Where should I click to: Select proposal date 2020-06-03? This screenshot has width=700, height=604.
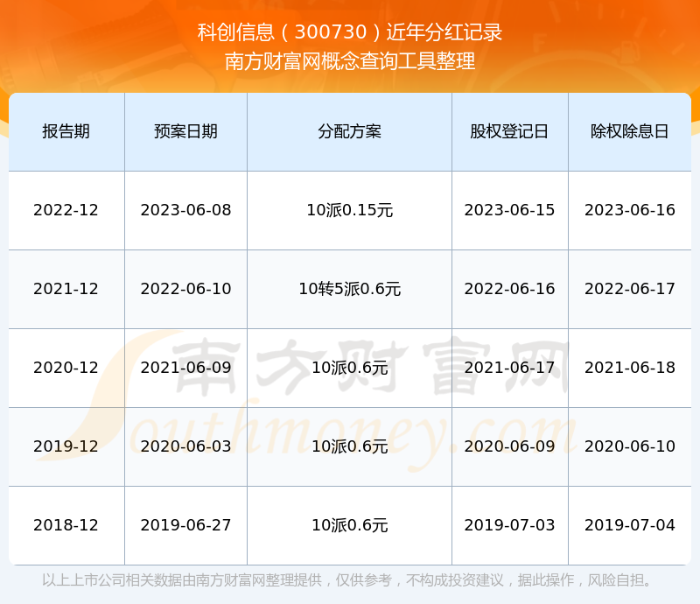tap(185, 446)
